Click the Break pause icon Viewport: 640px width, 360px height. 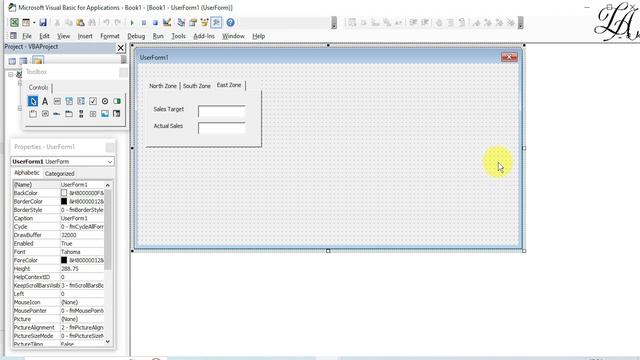coord(144,23)
